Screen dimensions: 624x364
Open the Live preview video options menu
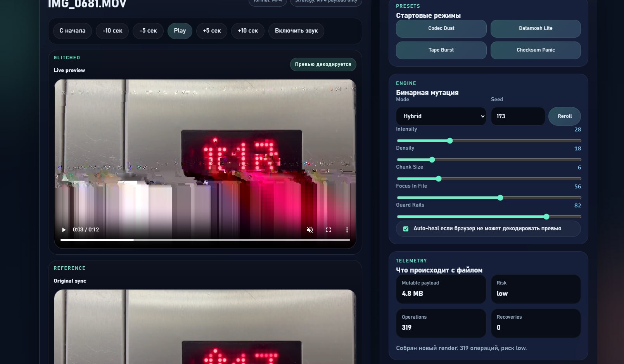click(x=347, y=230)
